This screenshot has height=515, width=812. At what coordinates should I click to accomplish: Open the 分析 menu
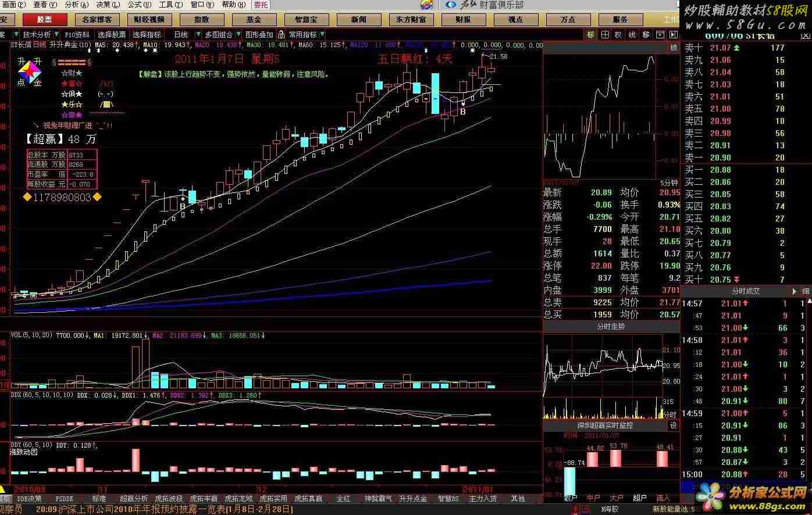(76, 5)
